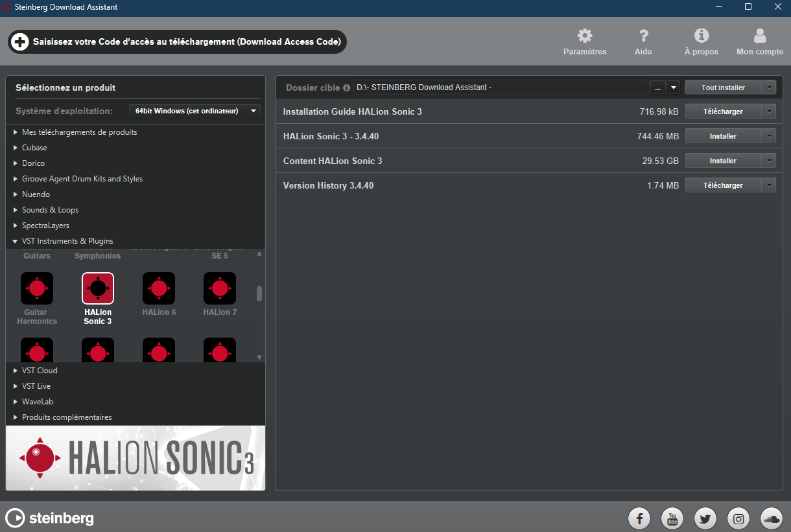This screenshot has height=532, width=791.
Task: Download the Installation Guide HALion Sonic 3
Action: click(723, 111)
